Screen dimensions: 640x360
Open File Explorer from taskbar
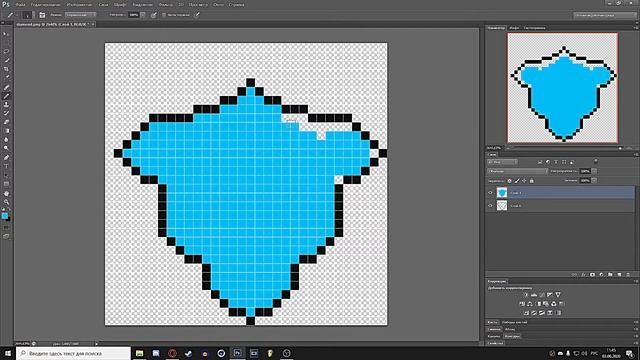coord(140,353)
